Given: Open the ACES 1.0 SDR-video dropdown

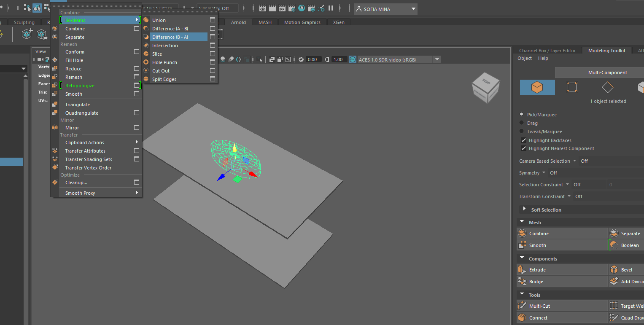Looking at the screenshot, I should (437, 59).
